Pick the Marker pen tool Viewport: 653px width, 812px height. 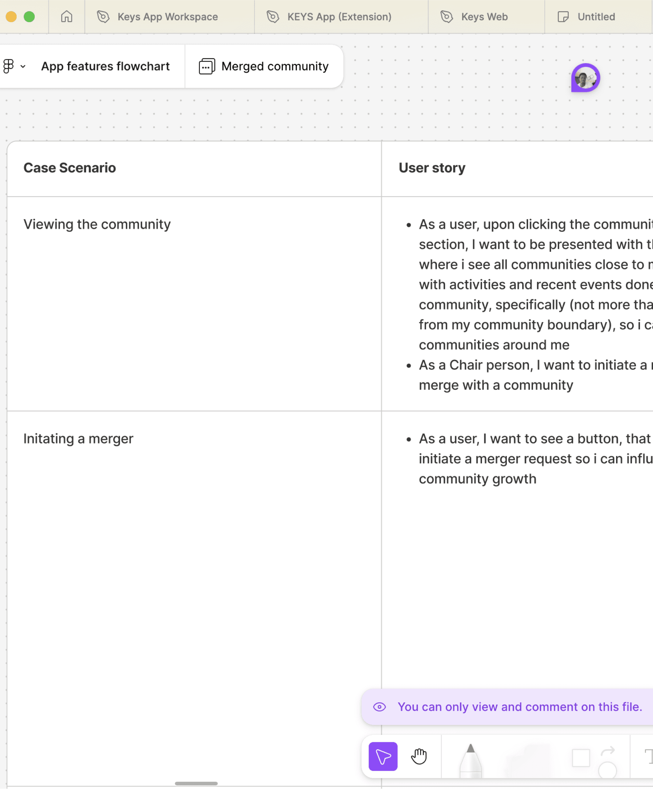(x=470, y=760)
